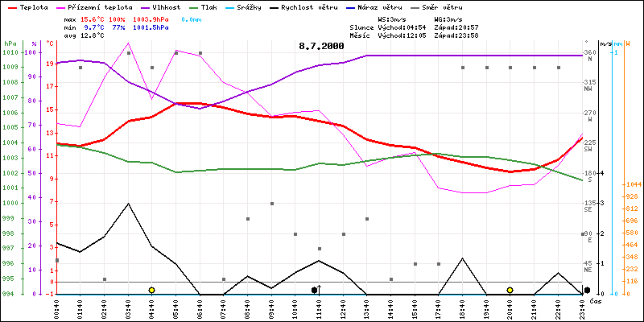Click the hPa pressure axis header
644x322 pixels.
click(x=10, y=43)
